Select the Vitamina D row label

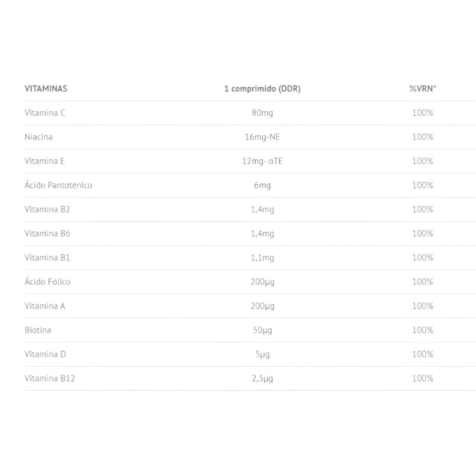[x=45, y=354]
